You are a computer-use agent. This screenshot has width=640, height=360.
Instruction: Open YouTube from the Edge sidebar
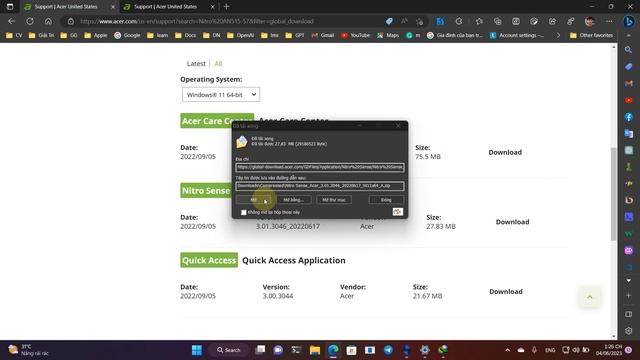click(x=629, y=100)
